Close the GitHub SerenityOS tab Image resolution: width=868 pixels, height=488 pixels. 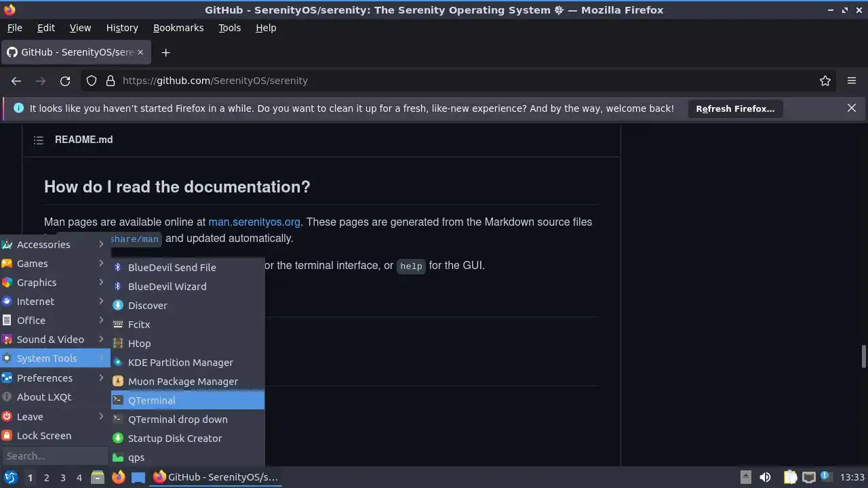point(140,52)
